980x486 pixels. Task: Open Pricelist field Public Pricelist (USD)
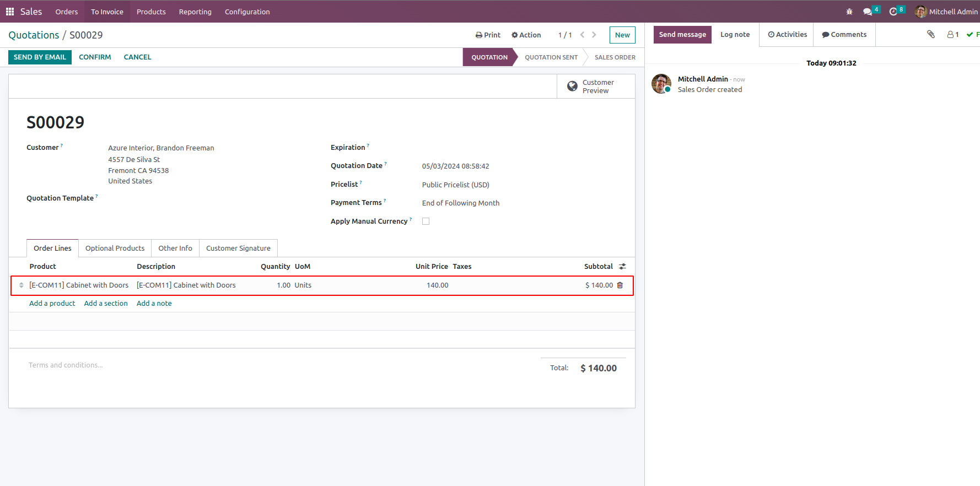click(x=455, y=185)
